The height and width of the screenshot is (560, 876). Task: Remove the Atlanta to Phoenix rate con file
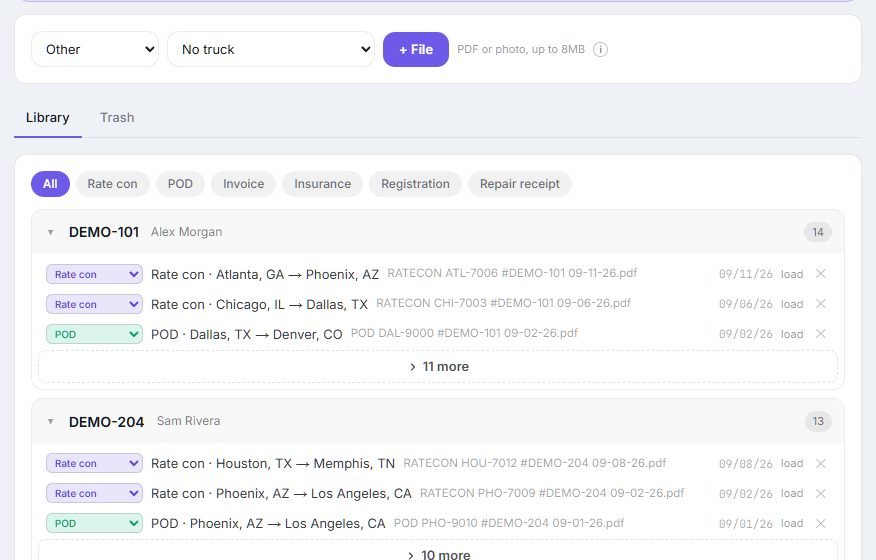(x=820, y=274)
